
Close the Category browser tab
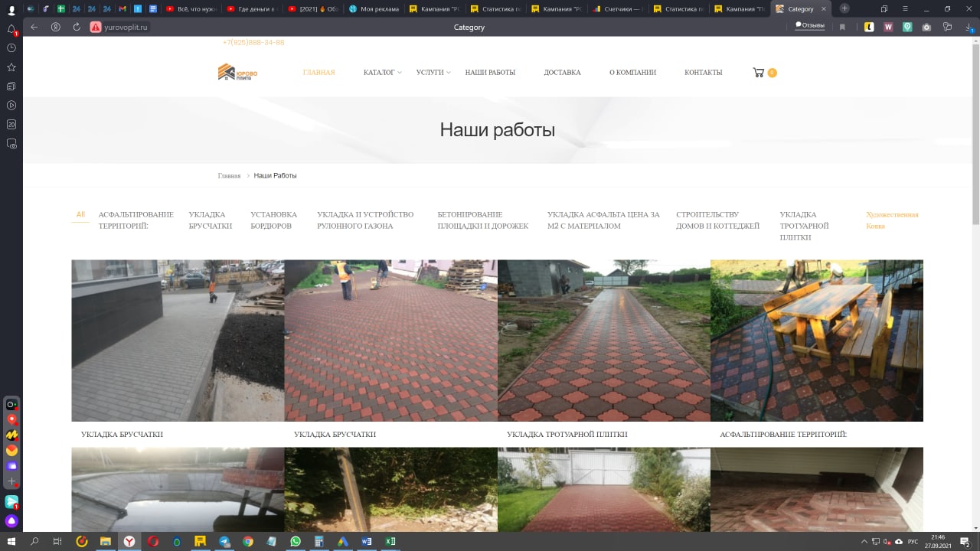point(823,8)
